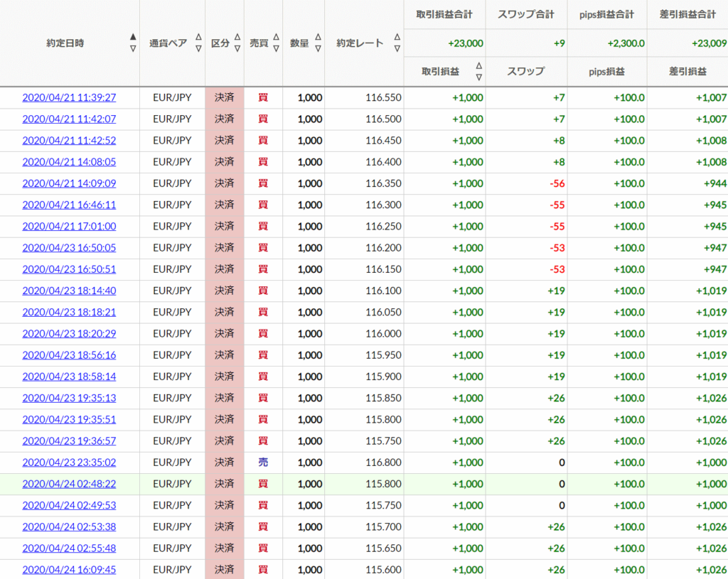Click EUR/JPY in the 16:09:45 row
728x579 pixels.
(x=172, y=570)
